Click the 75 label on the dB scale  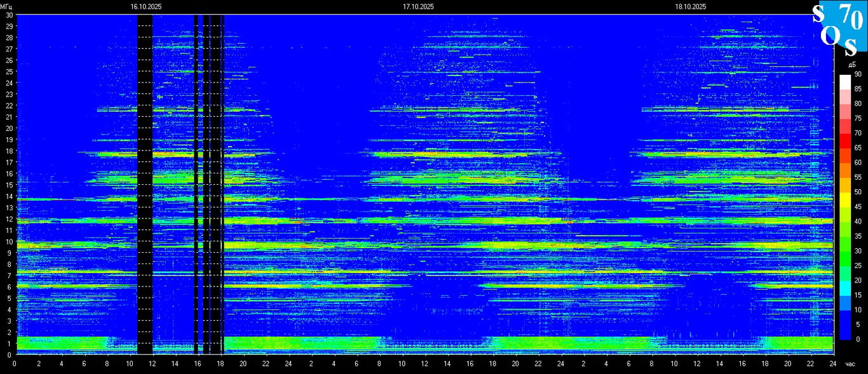click(857, 118)
